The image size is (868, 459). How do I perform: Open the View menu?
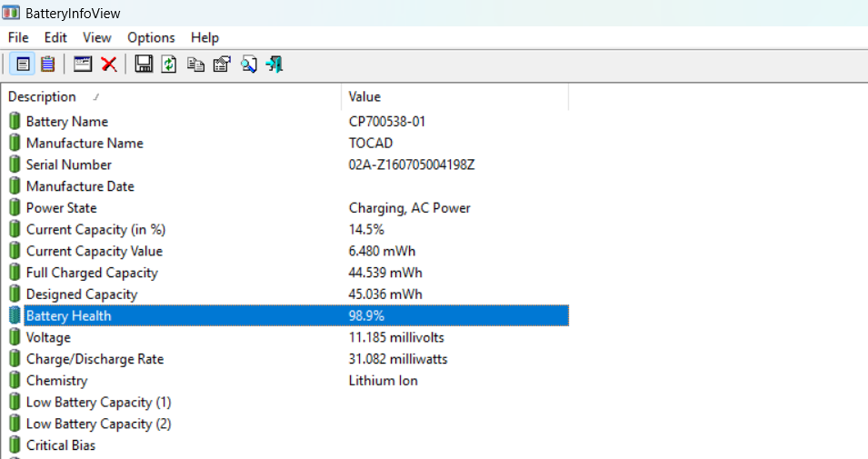pyautogui.click(x=97, y=37)
